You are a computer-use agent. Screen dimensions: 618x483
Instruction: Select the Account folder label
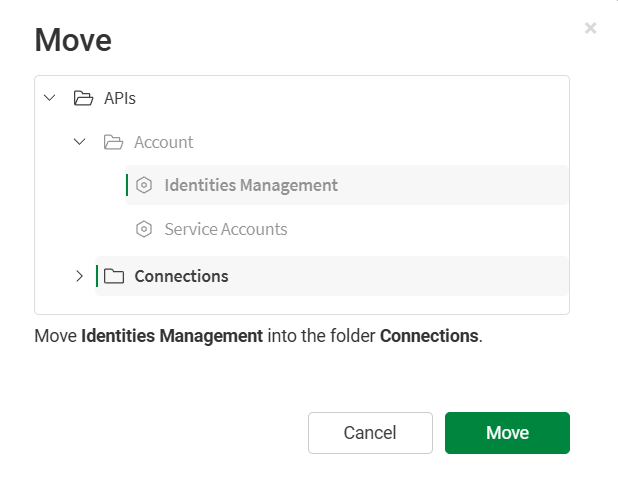click(164, 142)
